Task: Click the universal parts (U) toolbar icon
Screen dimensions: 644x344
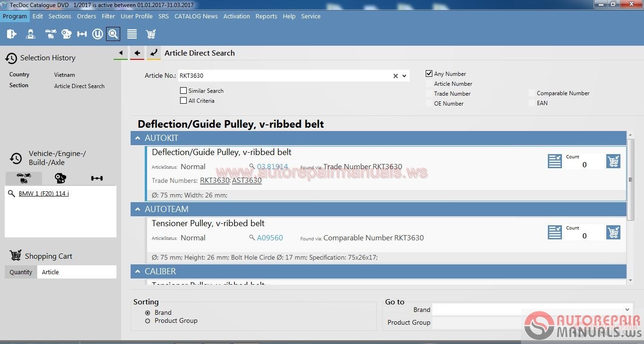Action: [98, 34]
